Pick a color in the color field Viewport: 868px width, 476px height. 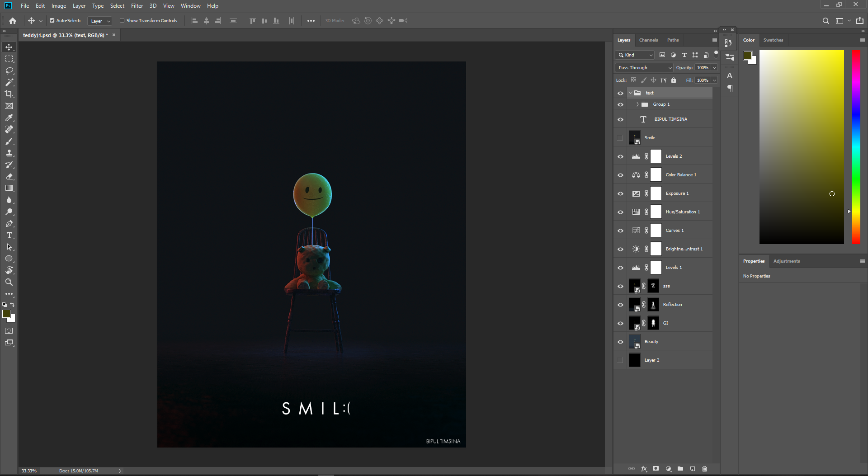(x=802, y=147)
